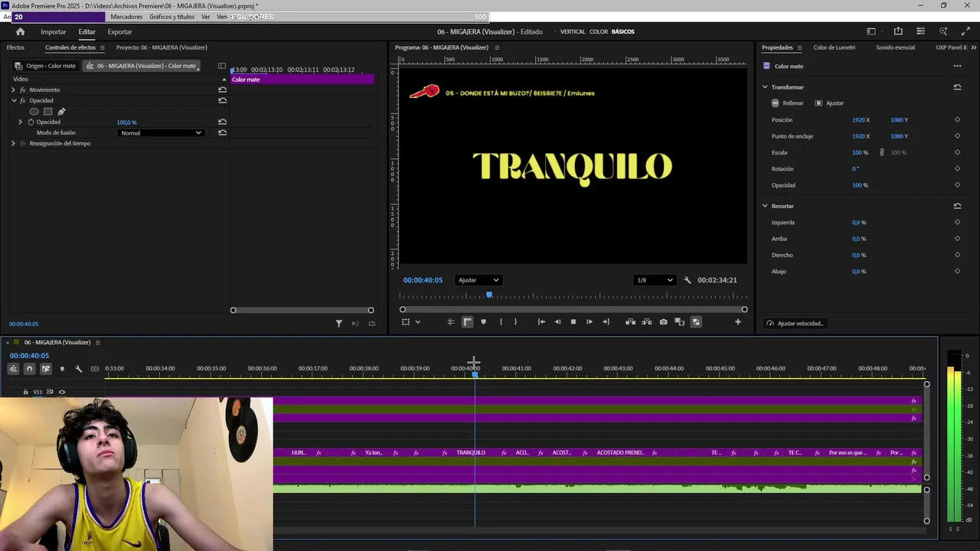The height and width of the screenshot is (551, 980).
Task: Click the Program Monitor settings wrench
Action: (688, 280)
